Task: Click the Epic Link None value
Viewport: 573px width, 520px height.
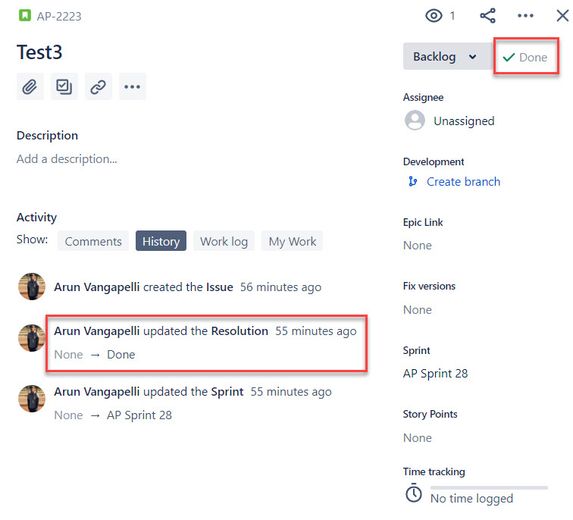Action: click(417, 245)
